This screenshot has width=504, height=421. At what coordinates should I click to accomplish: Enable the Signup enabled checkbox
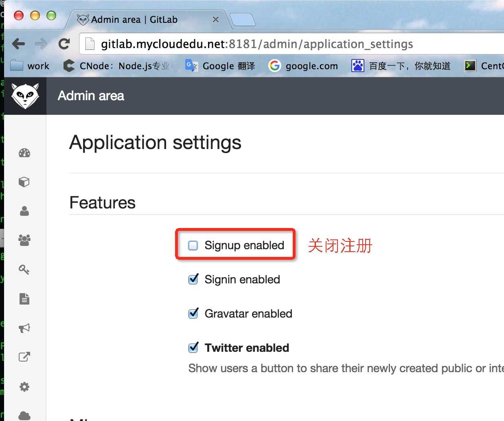pyautogui.click(x=193, y=246)
